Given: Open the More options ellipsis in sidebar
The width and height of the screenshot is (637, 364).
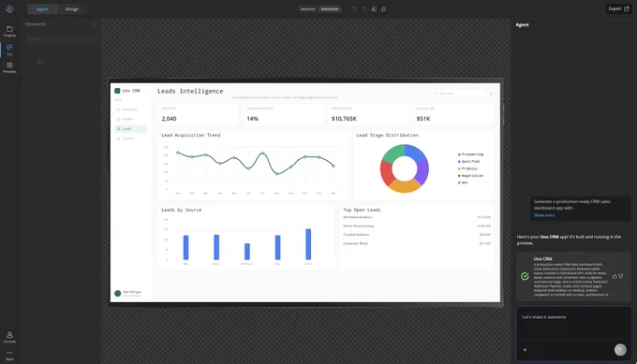Looking at the screenshot, I should pos(9,355).
